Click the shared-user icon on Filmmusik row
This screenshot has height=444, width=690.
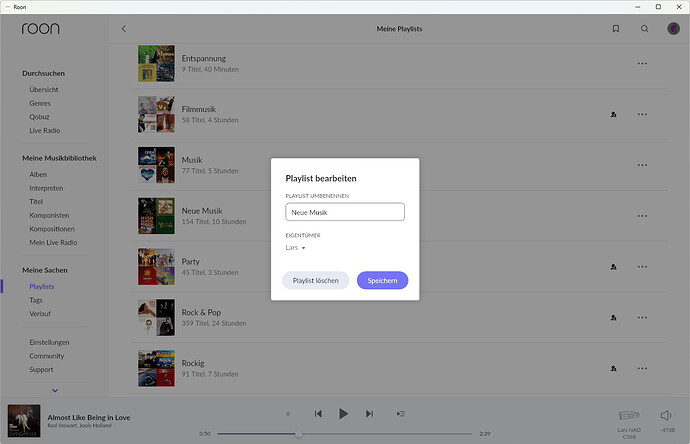coord(613,114)
